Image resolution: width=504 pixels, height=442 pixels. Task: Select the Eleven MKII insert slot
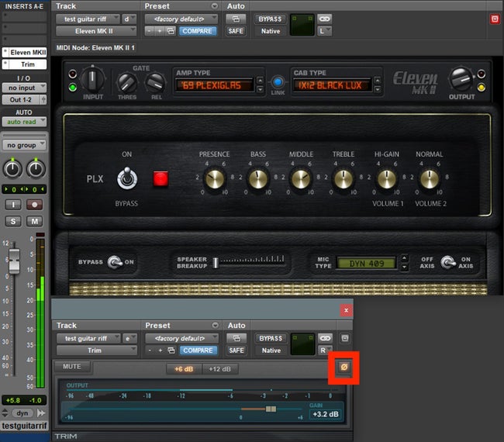click(25, 52)
